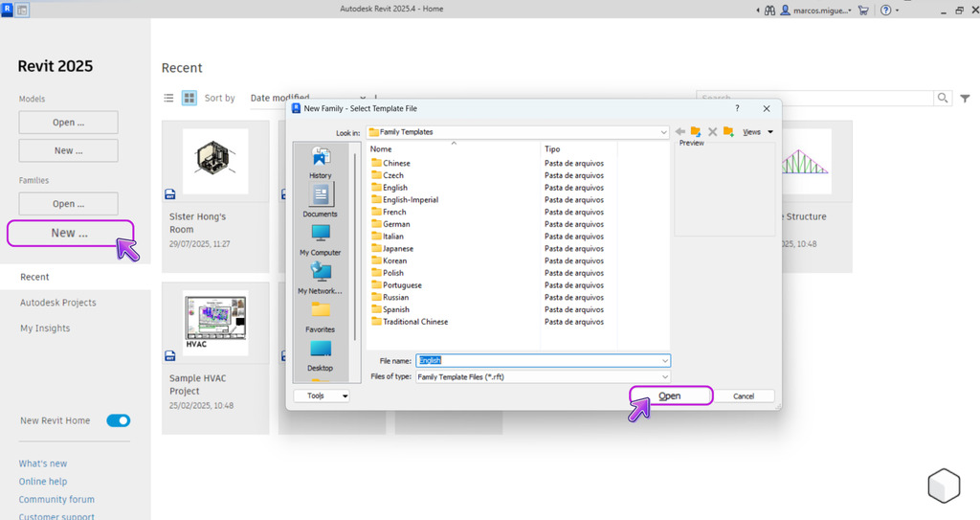Click the Open button in dialog
This screenshot has width=980, height=520.
pos(671,396)
